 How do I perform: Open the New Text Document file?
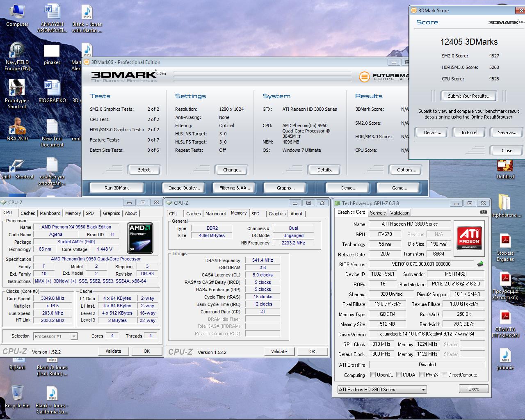[52, 132]
